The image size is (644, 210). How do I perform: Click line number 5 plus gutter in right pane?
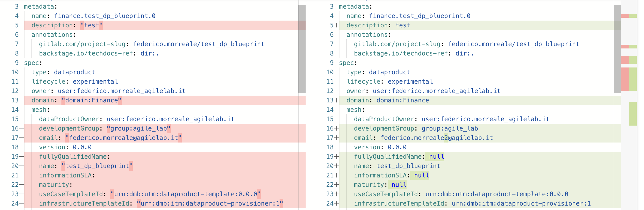pos(334,25)
